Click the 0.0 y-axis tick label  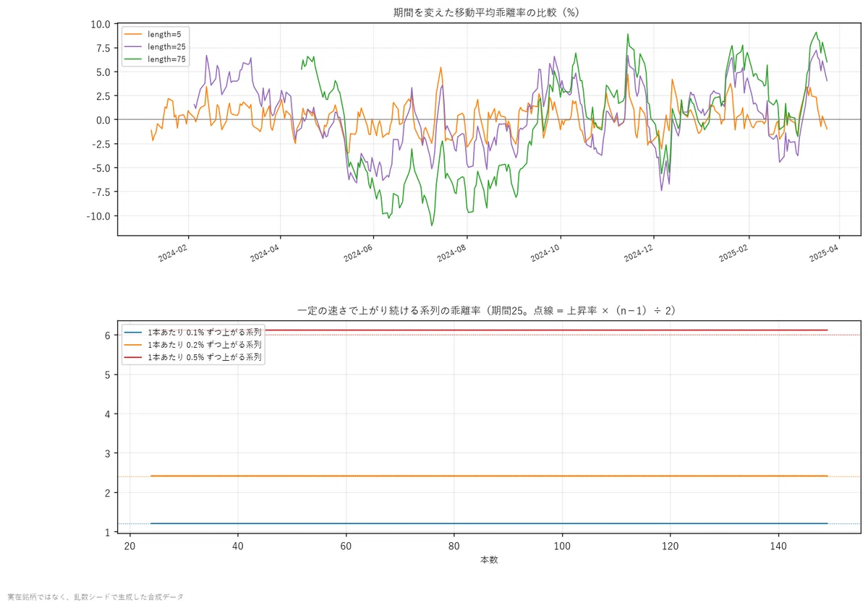(x=103, y=120)
